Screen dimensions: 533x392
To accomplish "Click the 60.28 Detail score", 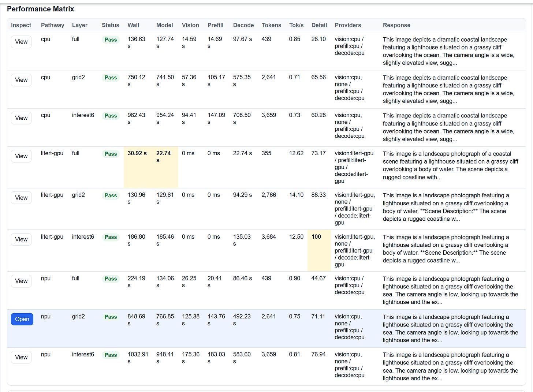I will pyautogui.click(x=318, y=115).
